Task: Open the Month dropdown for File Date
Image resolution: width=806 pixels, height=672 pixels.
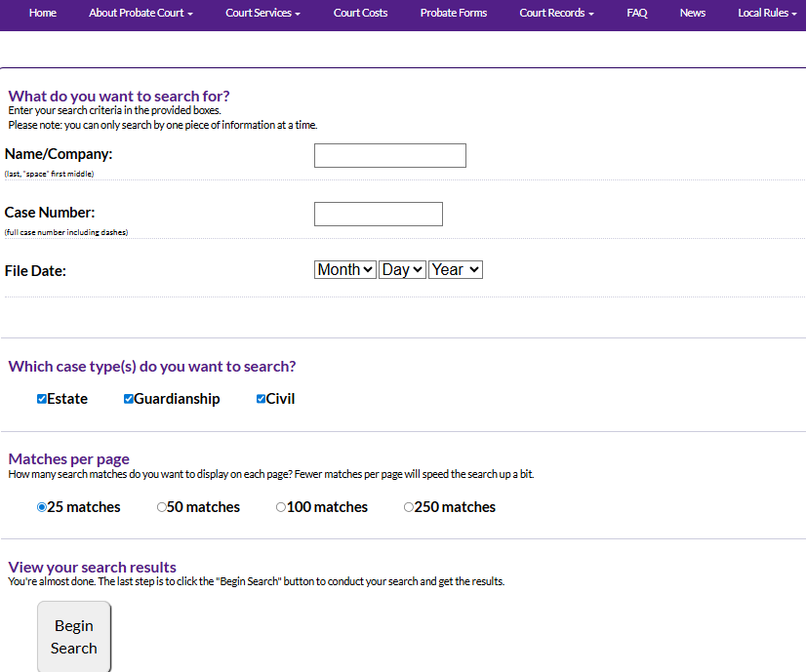Action: [344, 270]
